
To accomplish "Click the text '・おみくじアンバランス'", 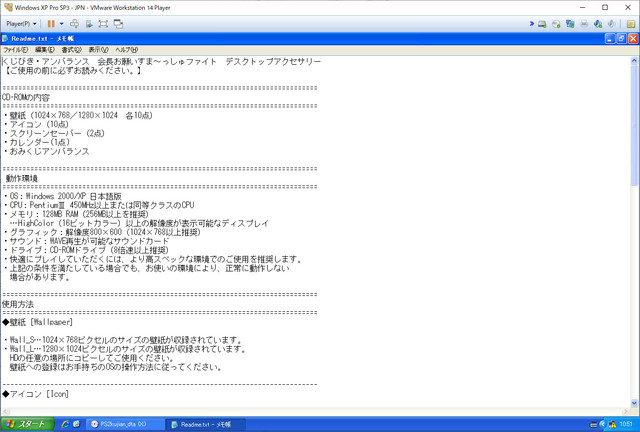I will (46, 151).
